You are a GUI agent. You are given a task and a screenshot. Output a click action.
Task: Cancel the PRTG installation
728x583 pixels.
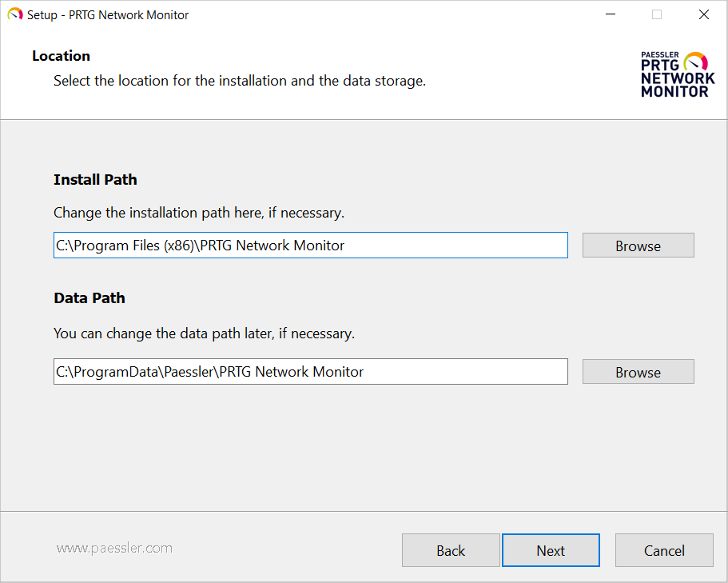(664, 550)
